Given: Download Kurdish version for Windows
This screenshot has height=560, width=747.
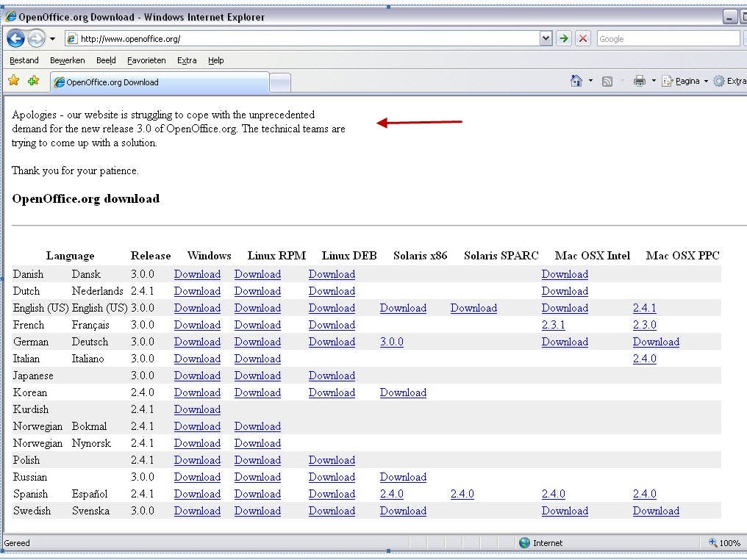Looking at the screenshot, I should [x=197, y=409].
